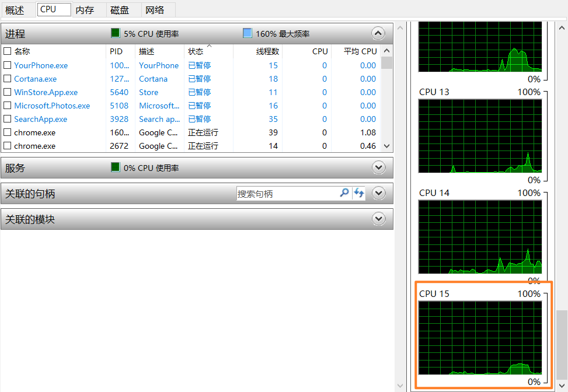The height and width of the screenshot is (392, 568).
Task: Click thread count 39 cell
Action: [273, 132]
